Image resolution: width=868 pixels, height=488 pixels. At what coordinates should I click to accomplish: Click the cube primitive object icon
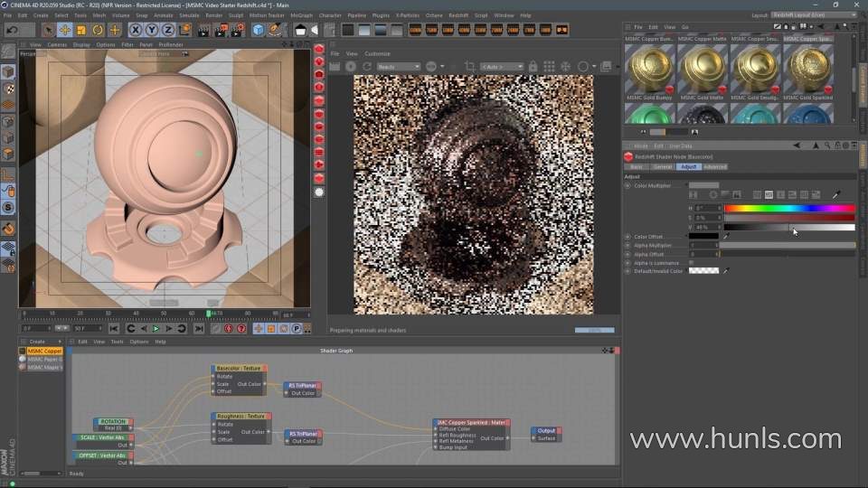[x=259, y=30]
